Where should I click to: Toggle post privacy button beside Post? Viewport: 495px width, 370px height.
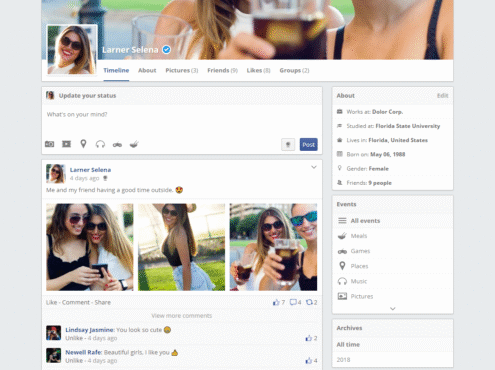coord(288,145)
